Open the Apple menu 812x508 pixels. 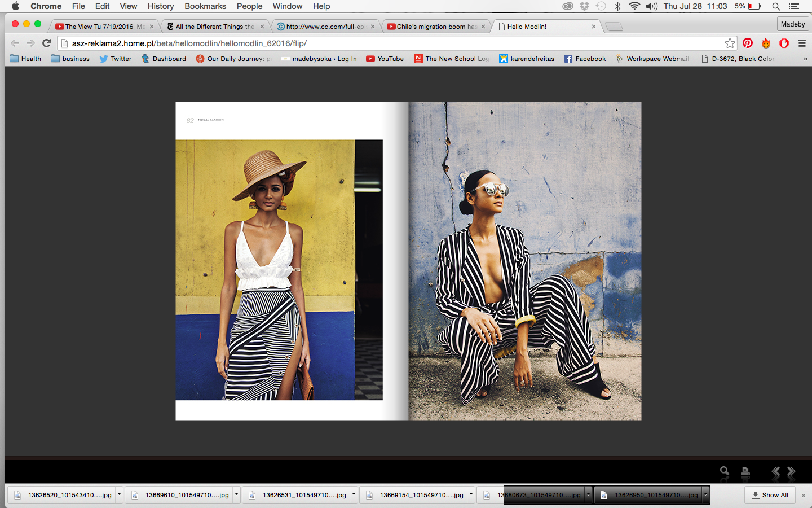pyautogui.click(x=15, y=6)
